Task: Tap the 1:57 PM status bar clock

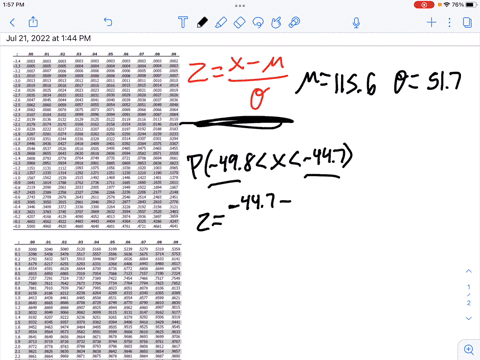Action: pos(13,5)
